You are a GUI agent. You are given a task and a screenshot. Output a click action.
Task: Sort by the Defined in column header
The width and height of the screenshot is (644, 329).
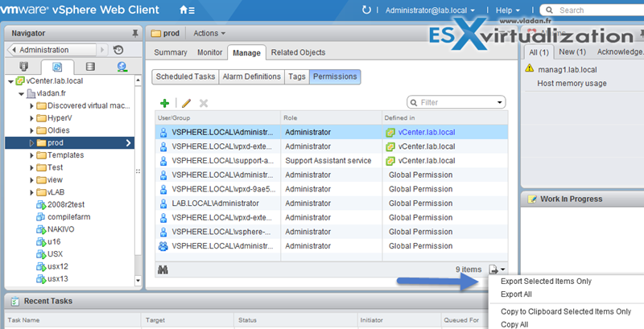tap(445, 118)
